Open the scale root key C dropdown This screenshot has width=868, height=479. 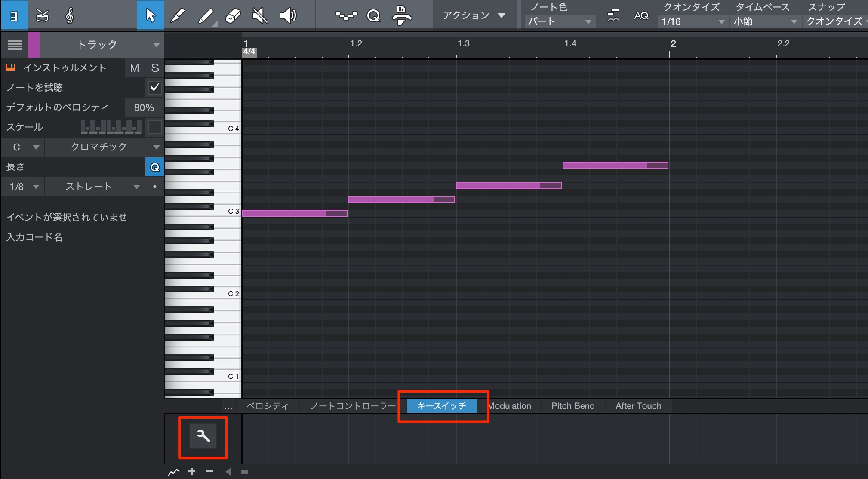pos(23,147)
